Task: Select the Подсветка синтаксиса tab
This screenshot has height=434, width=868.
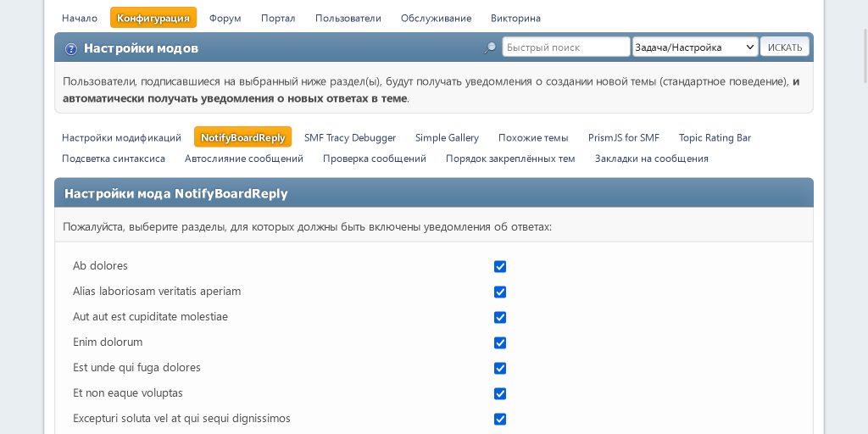Action: 114,159
